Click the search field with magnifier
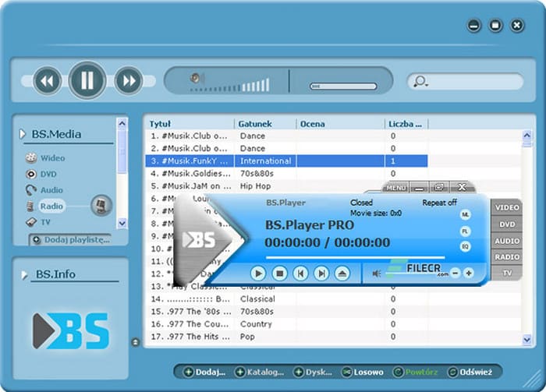This screenshot has height=392, width=546. (464, 81)
